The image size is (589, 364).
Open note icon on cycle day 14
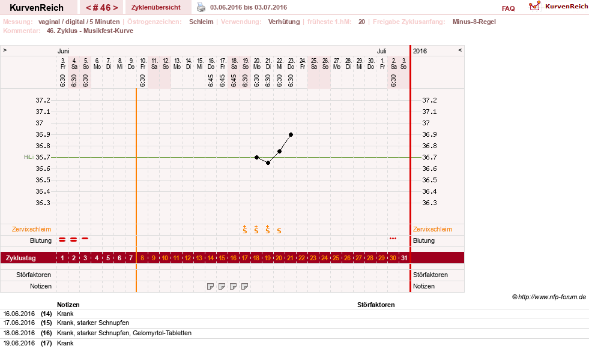pyautogui.click(x=210, y=287)
